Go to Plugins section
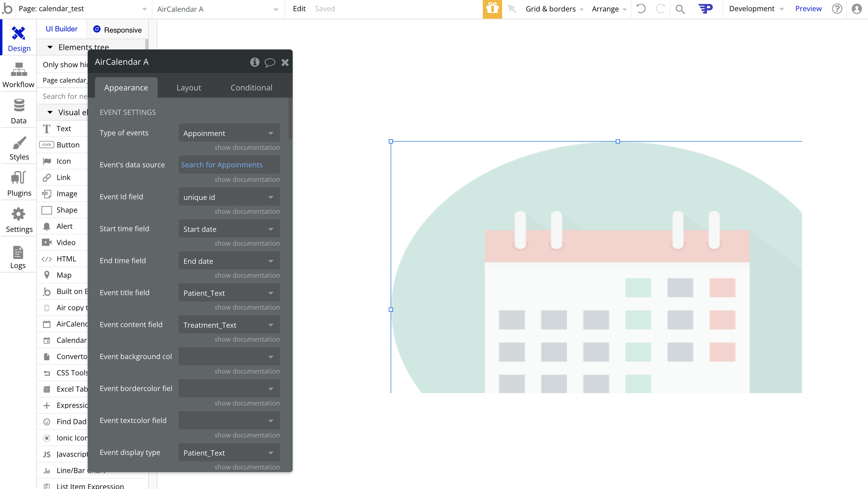 19,184
